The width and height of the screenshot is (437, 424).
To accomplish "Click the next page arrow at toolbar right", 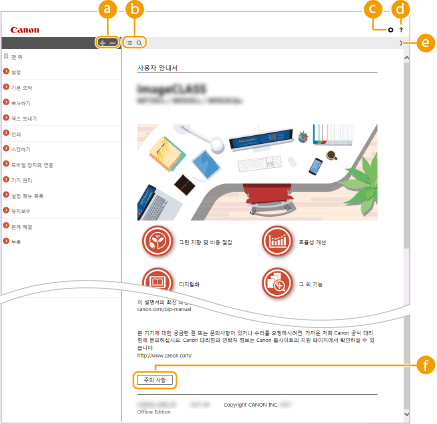I will (x=401, y=43).
